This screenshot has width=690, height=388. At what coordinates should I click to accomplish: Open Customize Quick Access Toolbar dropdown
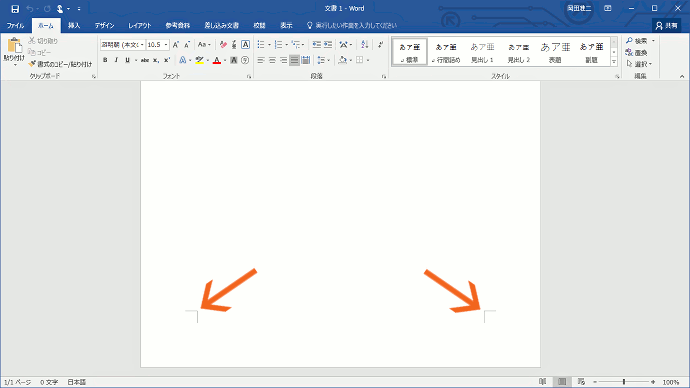tap(79, 9)
